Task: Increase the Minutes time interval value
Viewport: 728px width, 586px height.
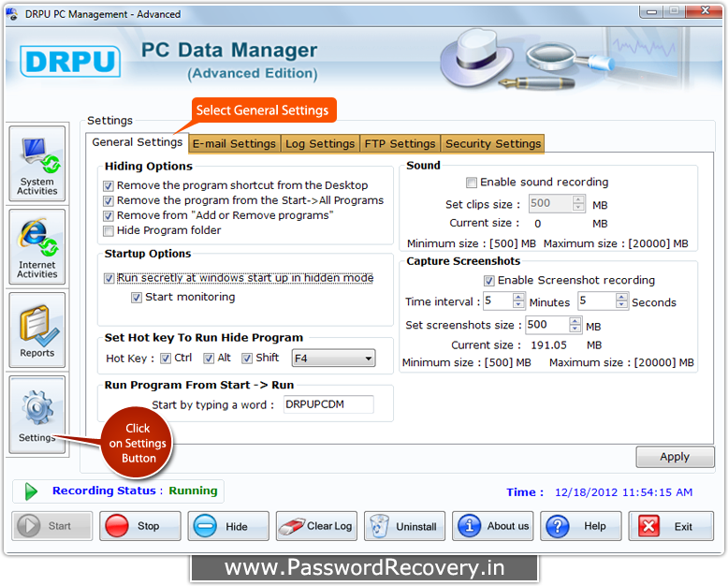Action: [x=518, y=297]
